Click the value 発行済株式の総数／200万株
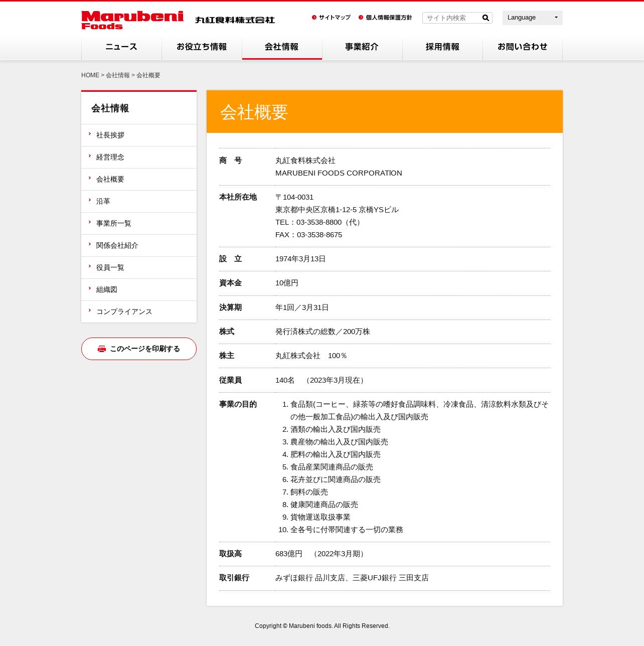The width and height of the screenshot is (644, 646). [323, 332]
